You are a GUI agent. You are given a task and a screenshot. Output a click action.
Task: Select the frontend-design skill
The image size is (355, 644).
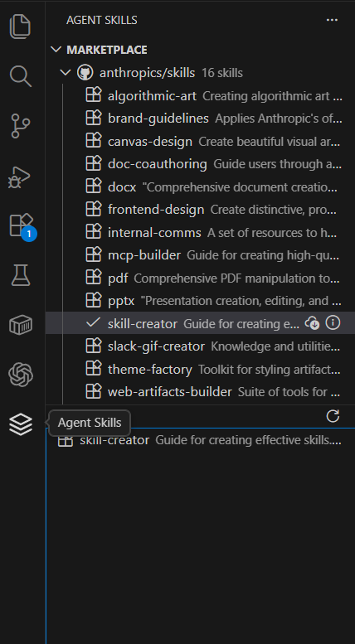tap(200, 210)
